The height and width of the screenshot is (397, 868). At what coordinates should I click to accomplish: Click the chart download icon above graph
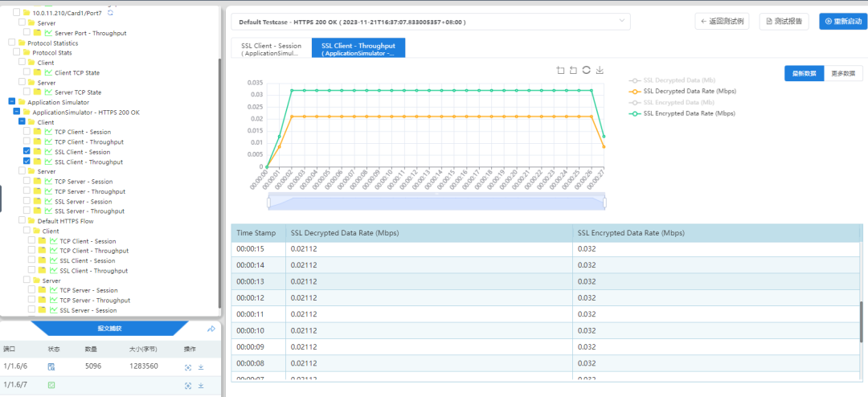click(x=600, y=71)
